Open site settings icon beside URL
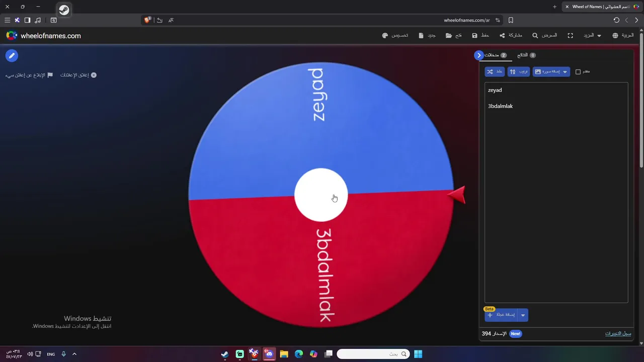 point(498,20)
